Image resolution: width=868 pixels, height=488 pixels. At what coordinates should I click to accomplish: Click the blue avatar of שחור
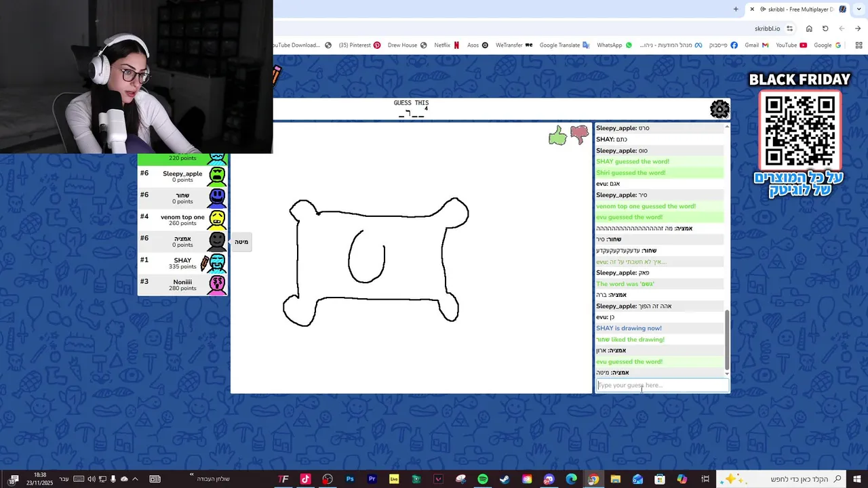[217, 198]
